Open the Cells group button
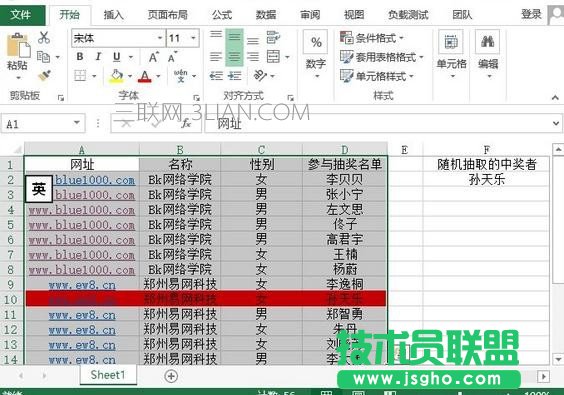Image resolution: width=564 pixels, height=395 pixels. (451, 54)
